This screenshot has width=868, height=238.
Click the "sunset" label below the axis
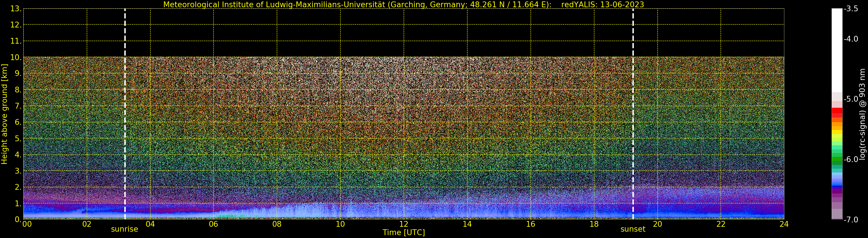click(x=633, y=229)
